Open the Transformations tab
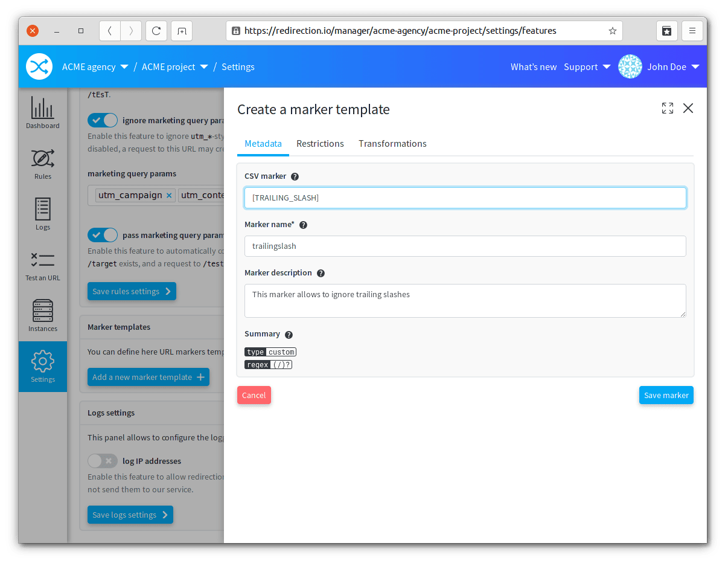The width and height of the screenshot is (728, 566). (392, 144)
